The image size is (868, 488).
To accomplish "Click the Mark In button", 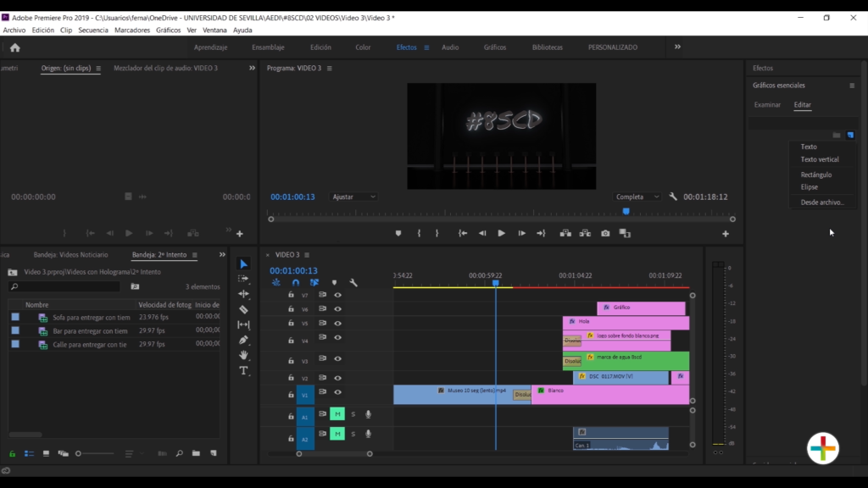I will [x=419, y=234].
